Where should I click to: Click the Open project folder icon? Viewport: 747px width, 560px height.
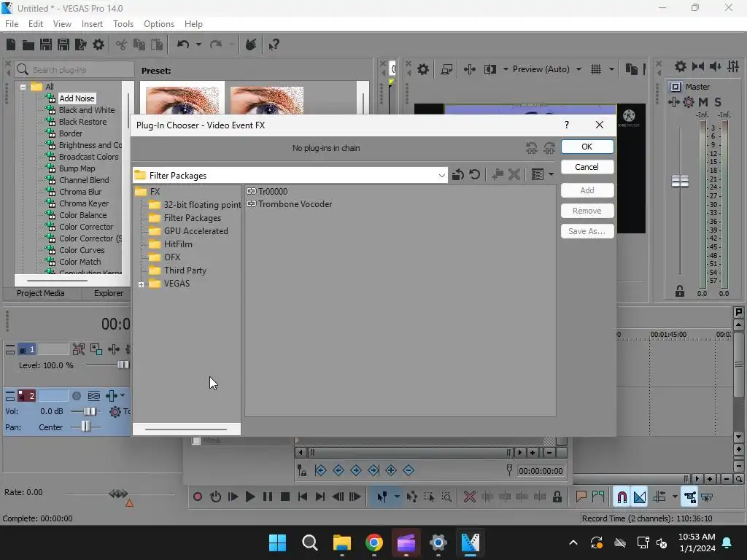[x=28, y=44]
